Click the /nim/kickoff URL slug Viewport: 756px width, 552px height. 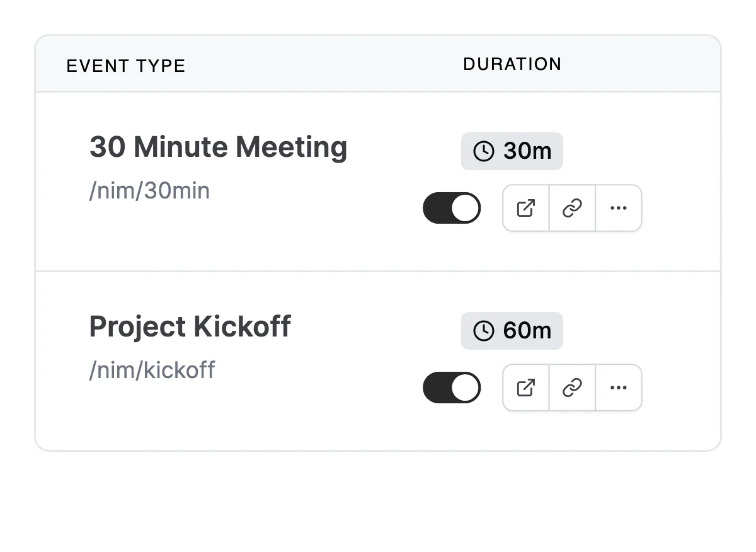(152, 370)
